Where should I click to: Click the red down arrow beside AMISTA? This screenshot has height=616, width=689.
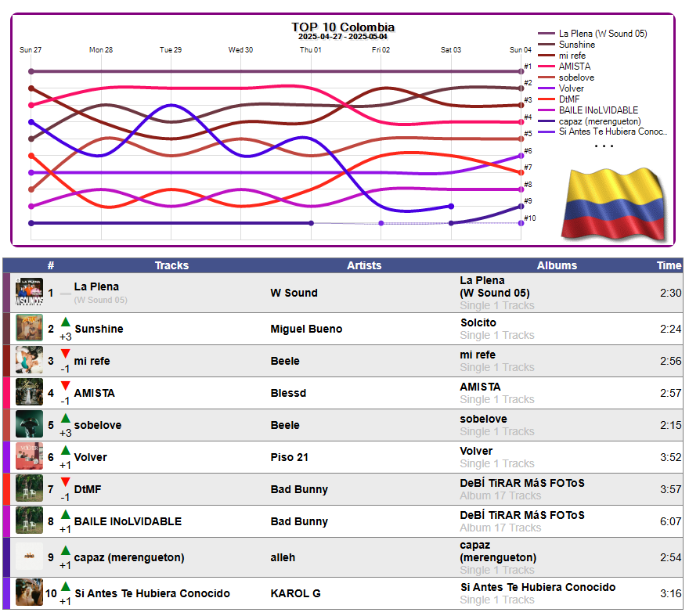pos(66,386)
